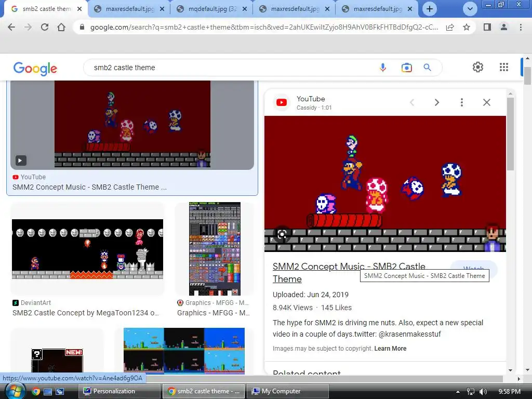Image resolution: width=532 pixels, height=399 pixels.
Task: Close the mqdefault.jpg tab
Action: pos(245,9)
